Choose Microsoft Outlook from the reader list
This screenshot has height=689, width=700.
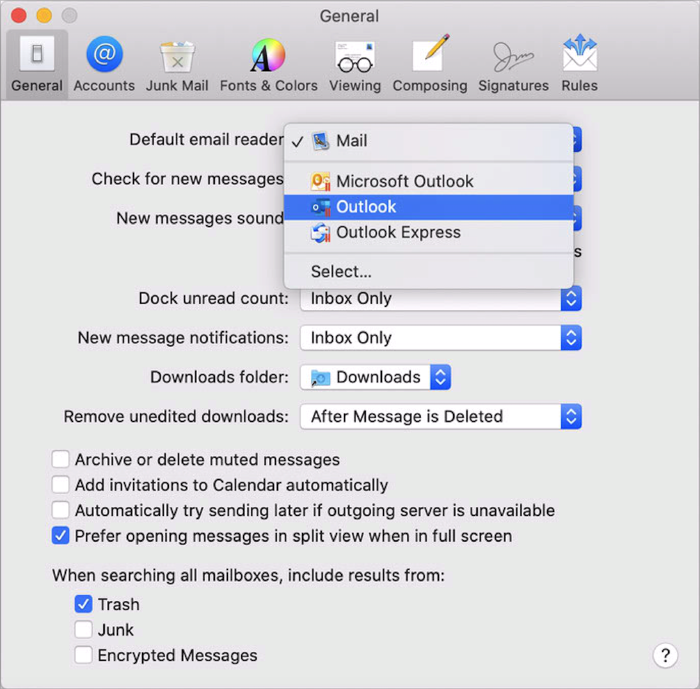coord(404,181)
